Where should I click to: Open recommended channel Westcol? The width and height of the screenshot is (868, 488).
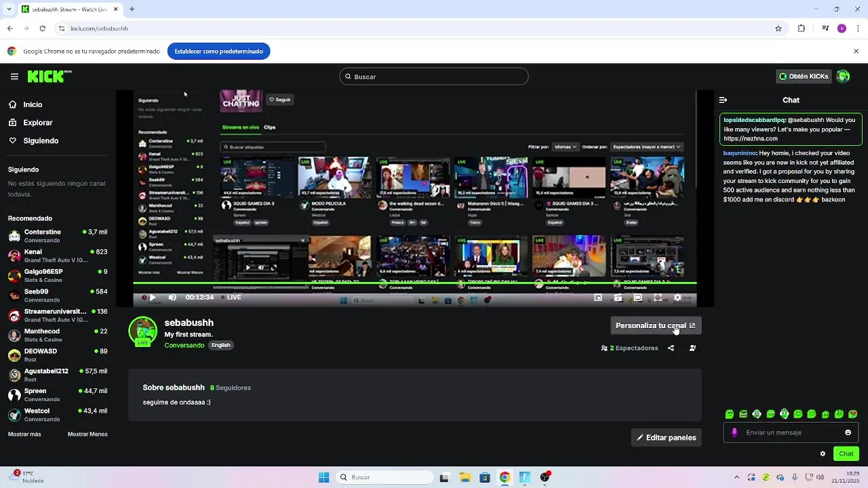58,415
